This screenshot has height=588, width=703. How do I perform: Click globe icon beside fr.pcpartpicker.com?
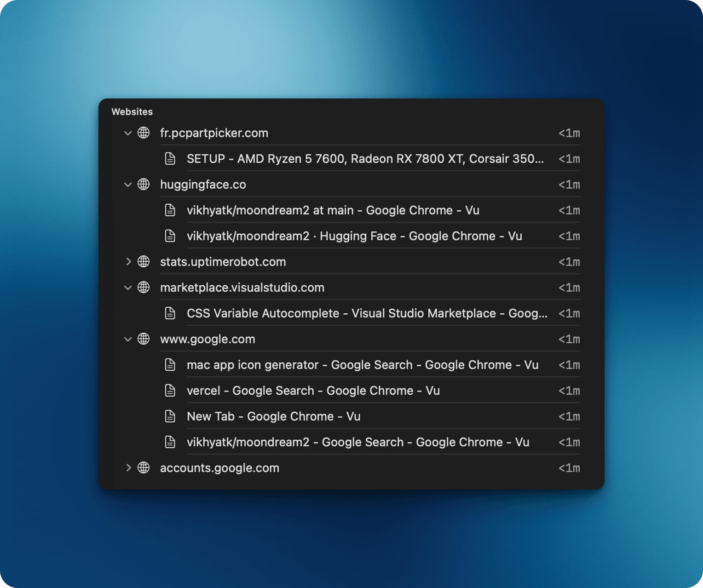coord(144,133)
